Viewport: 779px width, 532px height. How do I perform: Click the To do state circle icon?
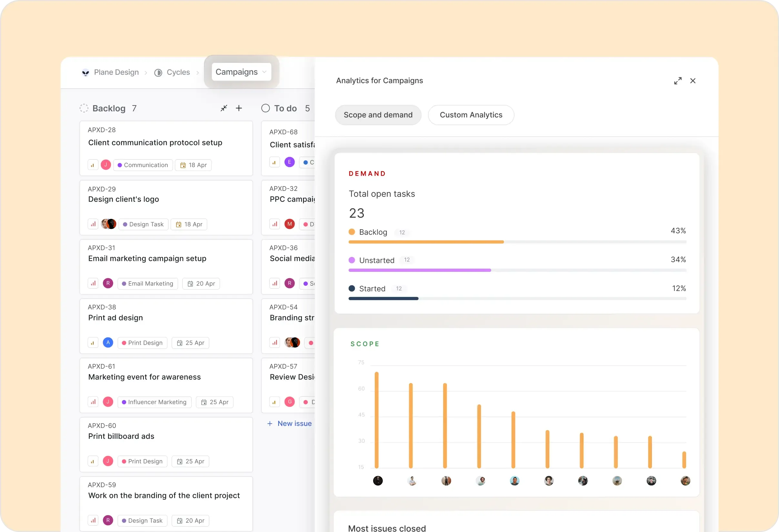265,108
